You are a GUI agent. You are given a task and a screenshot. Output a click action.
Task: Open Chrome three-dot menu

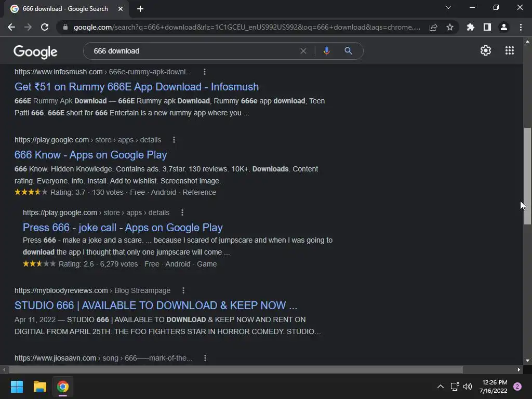(521, 27)
